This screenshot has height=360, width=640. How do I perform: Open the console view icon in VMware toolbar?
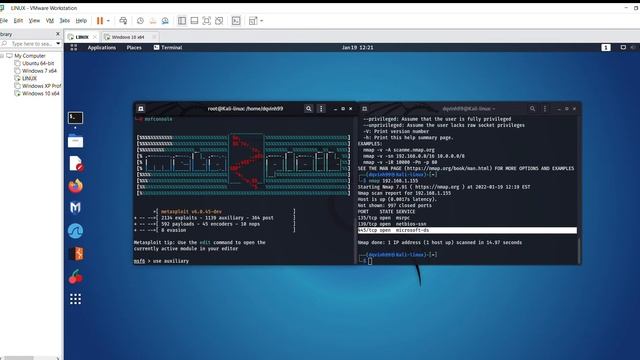[x=236, y=20]
